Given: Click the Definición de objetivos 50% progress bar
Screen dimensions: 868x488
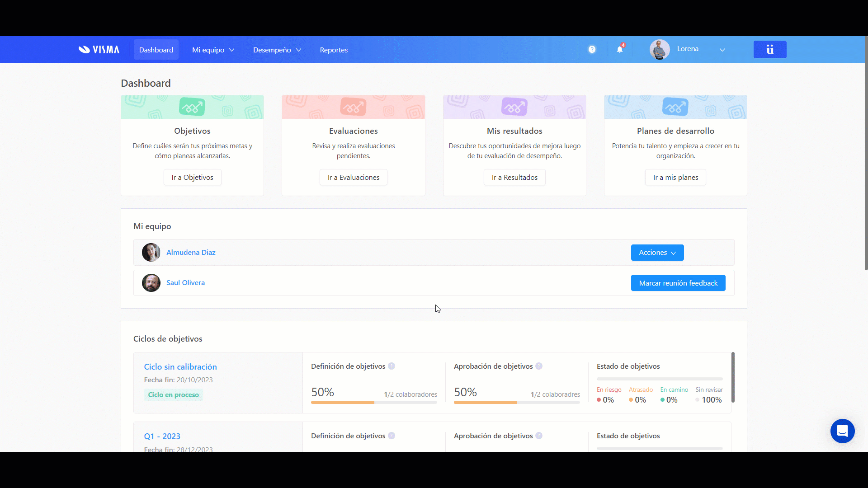Looking at the screenshot, I should (x=374, y=402).
